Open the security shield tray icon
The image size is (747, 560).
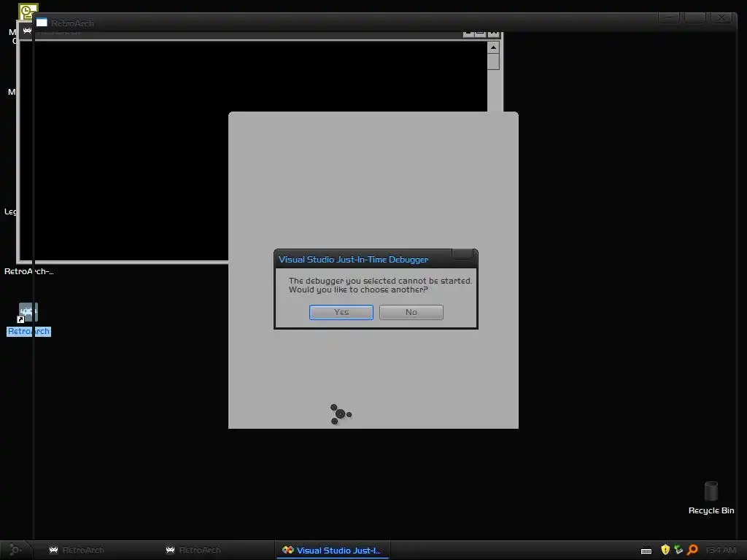click(x=665, y=550)
